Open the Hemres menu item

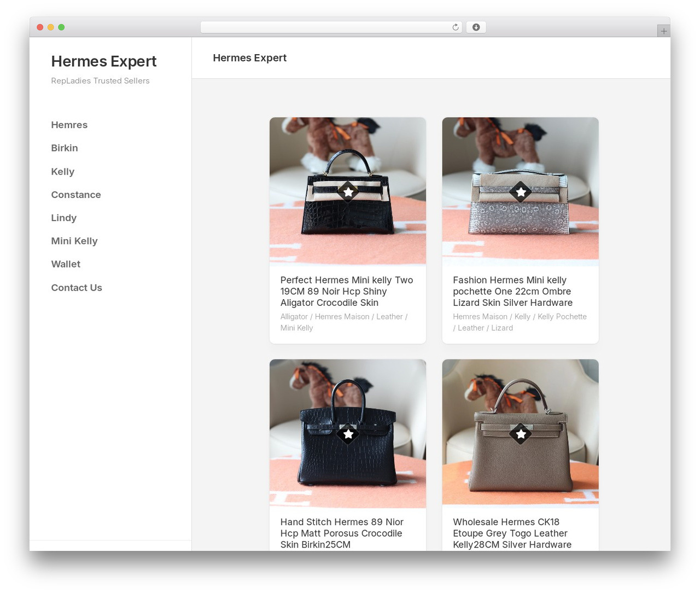(69, 125)
